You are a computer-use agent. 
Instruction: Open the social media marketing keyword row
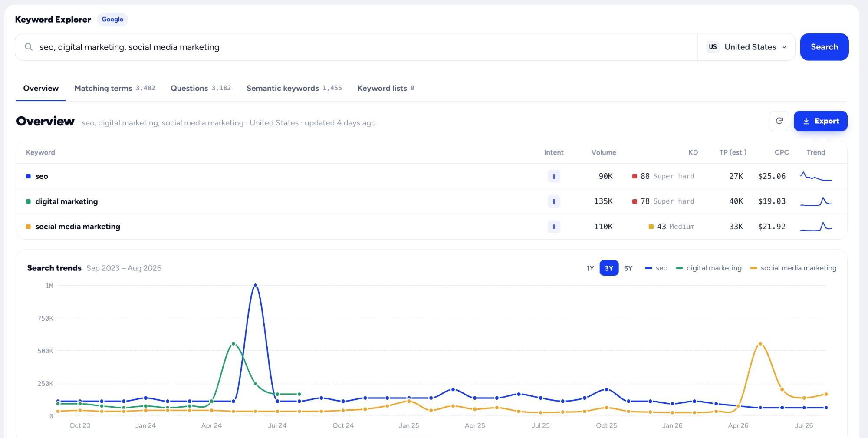(431, 227)
